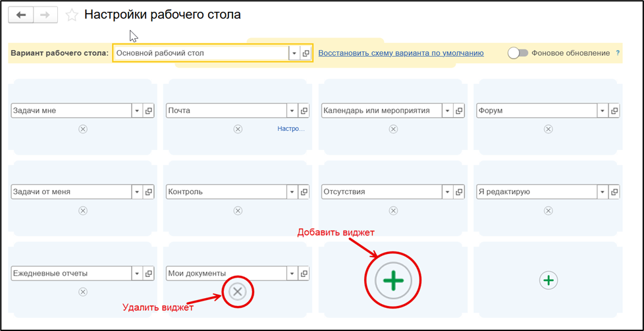Go forward with the right arrow button

pos(45,15)
